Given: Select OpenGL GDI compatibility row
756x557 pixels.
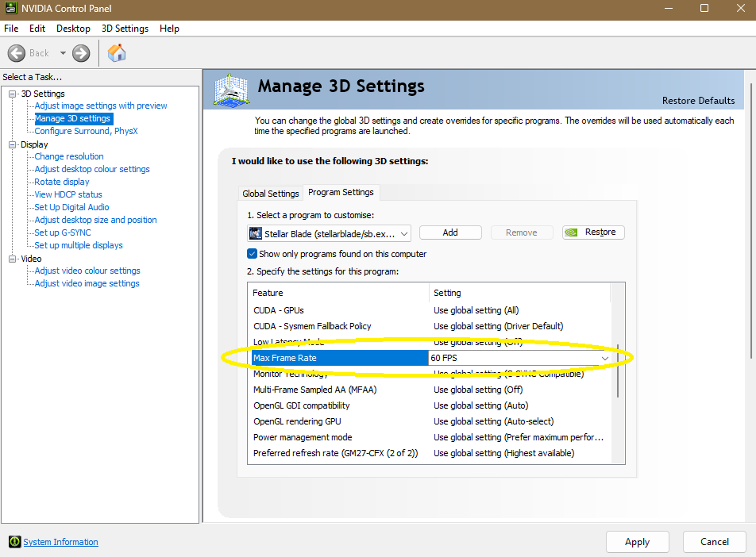Looking at the screenshot, I should [430, 405].
